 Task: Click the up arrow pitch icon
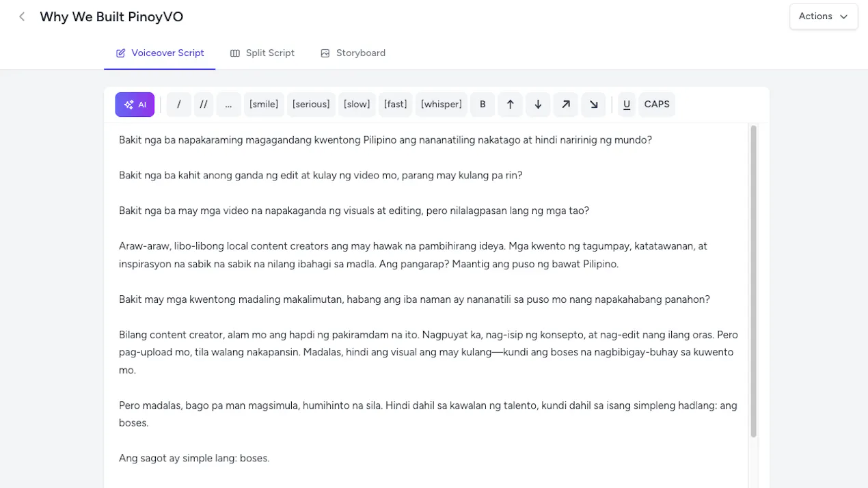pyautogui.click(x=510, y=105)
